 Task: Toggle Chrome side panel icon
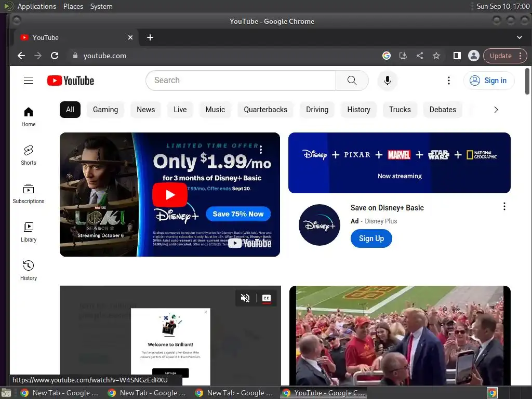point(457,56)
